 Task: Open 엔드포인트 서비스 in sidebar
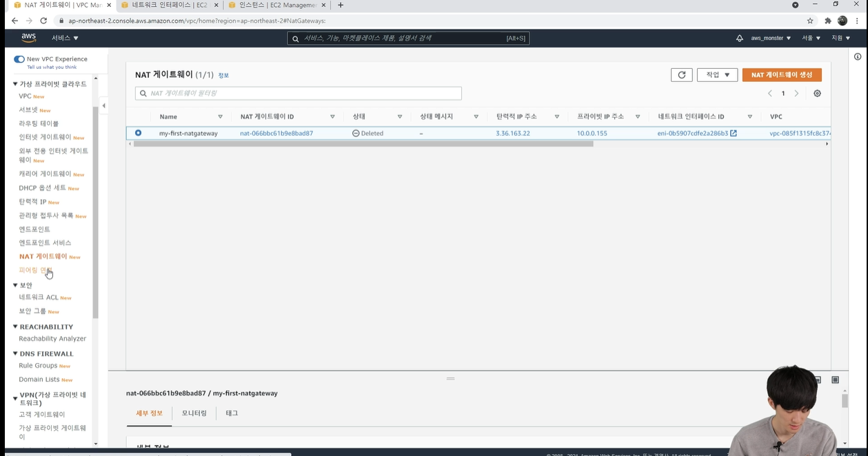coord(45,243)
